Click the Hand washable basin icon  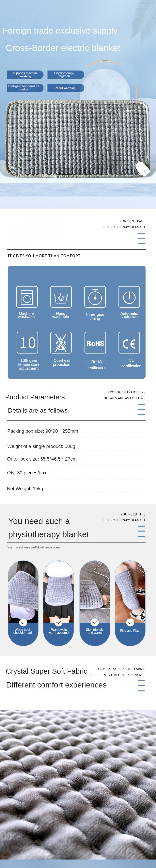coord(61,296)
